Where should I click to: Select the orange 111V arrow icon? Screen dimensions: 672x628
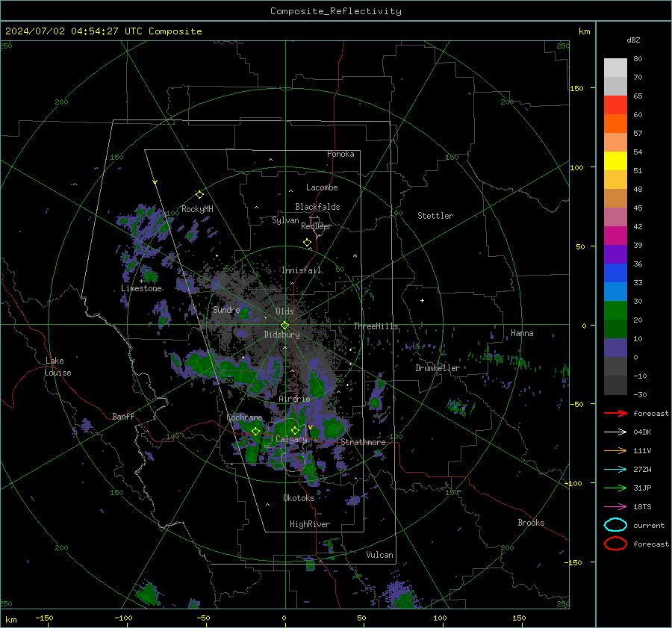click(615, 450)
